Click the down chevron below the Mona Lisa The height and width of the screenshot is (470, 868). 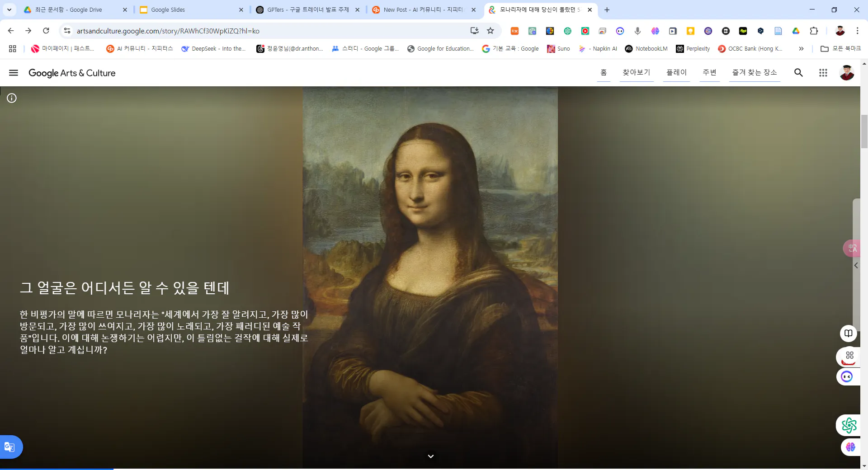(x=430, y=456)
